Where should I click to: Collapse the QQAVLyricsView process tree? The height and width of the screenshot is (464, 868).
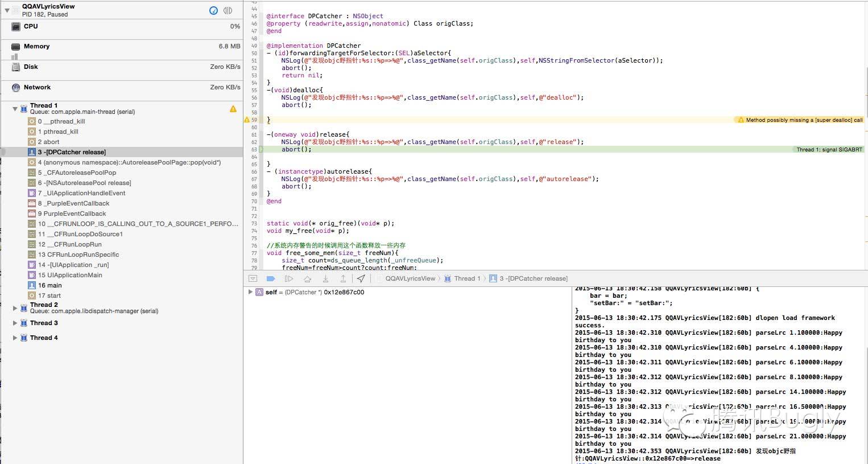click(7, 10)
